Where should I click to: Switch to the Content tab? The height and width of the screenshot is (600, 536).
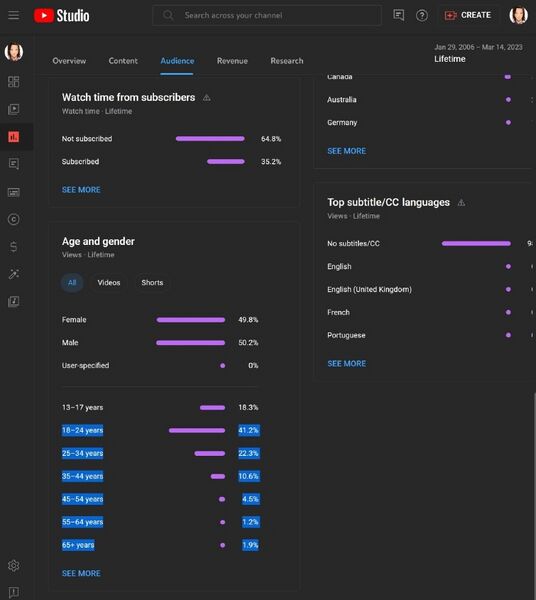(x=123, y=61)
